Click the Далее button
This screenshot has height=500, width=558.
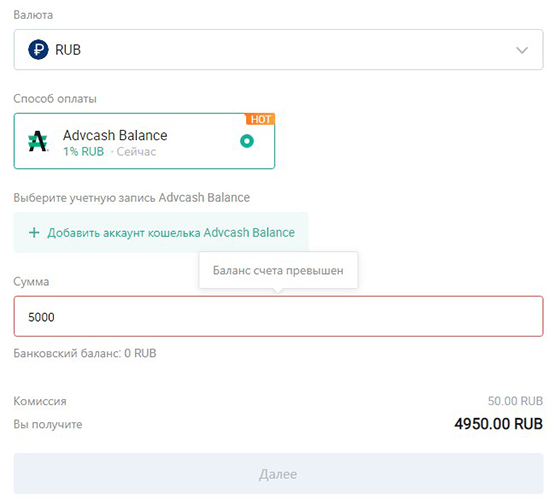coord(278,474)
